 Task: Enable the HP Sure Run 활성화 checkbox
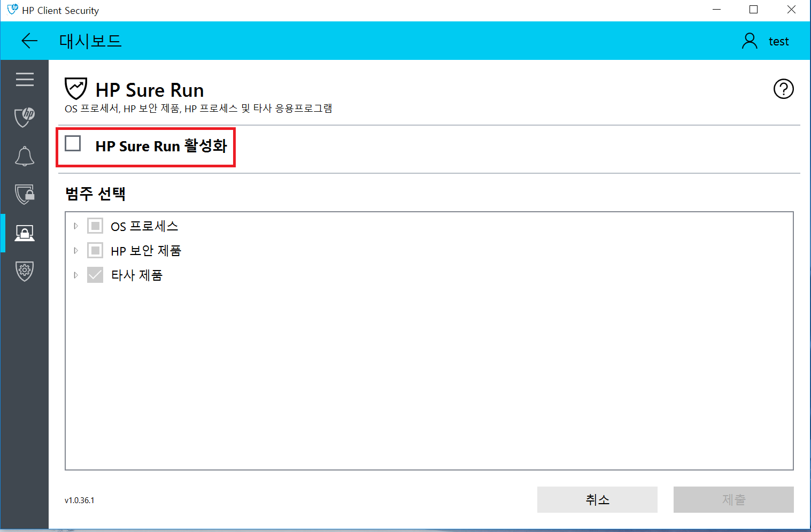point(73,143)
